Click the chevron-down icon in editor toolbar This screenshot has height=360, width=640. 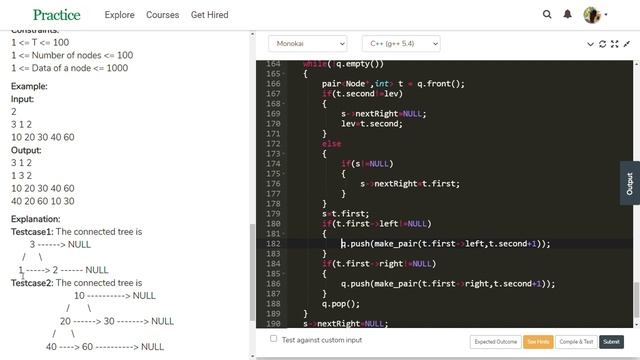(590, 44)
